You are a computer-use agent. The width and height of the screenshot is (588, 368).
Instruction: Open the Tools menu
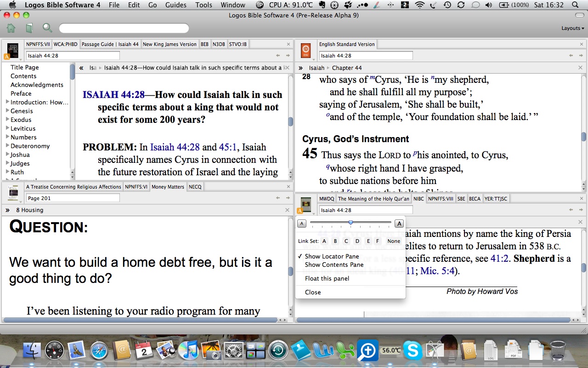(204, 5)
